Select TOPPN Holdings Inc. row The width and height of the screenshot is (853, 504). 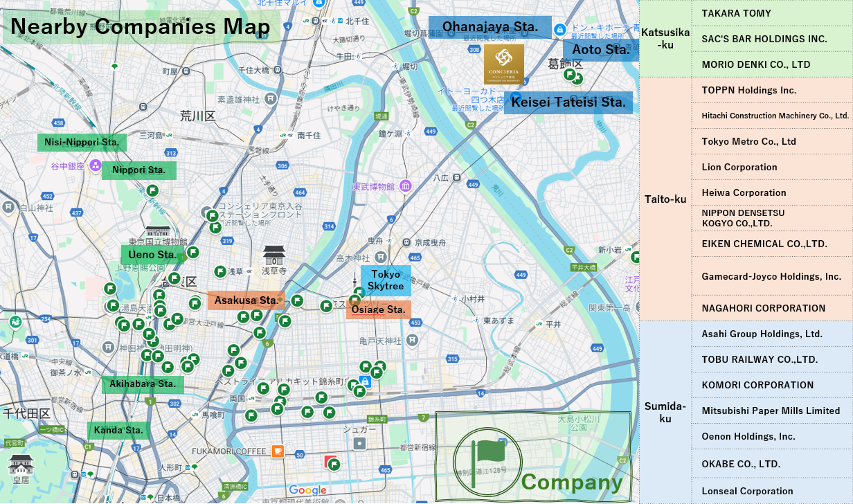click(772, 90)
